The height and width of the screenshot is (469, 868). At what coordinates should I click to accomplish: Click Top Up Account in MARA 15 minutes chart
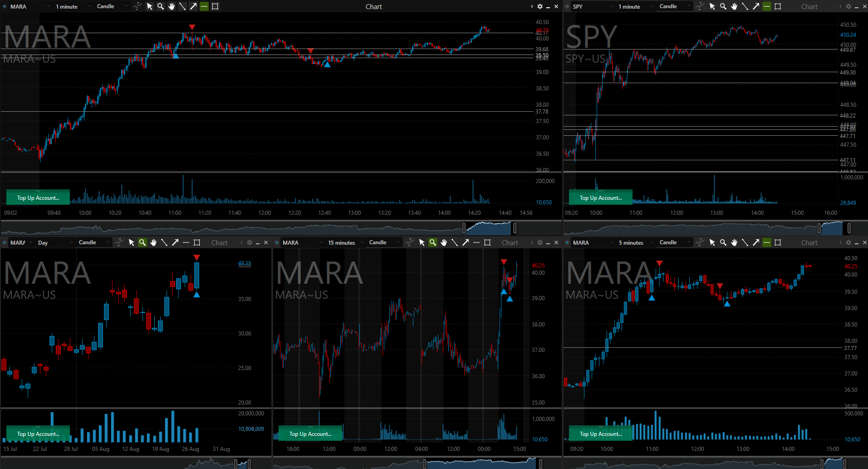pos(310,434)
